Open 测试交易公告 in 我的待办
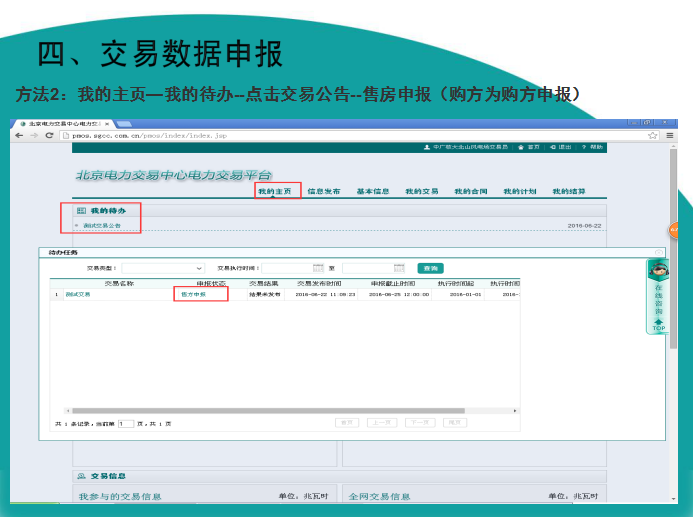693x517 pixels. point(102,226)
